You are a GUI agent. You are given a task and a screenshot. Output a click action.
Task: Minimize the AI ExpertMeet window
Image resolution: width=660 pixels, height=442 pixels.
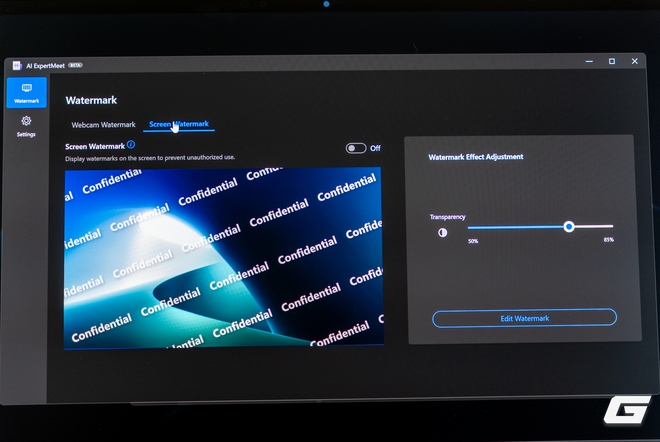[x=589, y=61]
